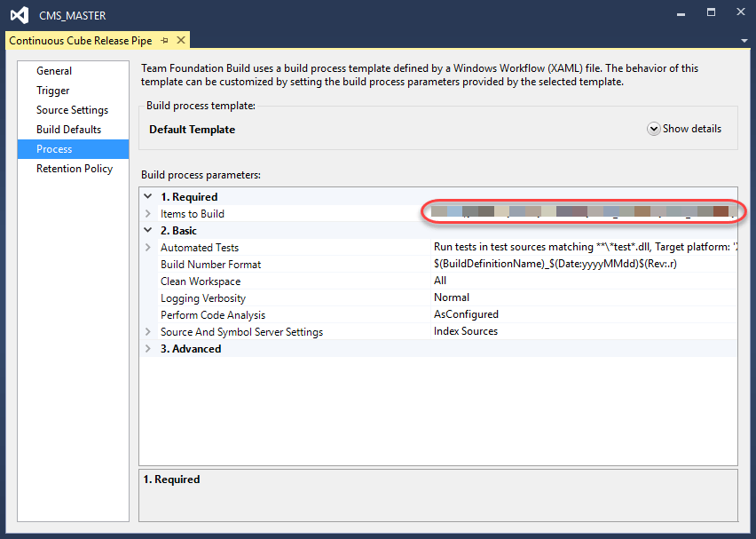Click the Visual Studio logo icon
This screenshot has height=539, width=756.
tap(20, 15)
